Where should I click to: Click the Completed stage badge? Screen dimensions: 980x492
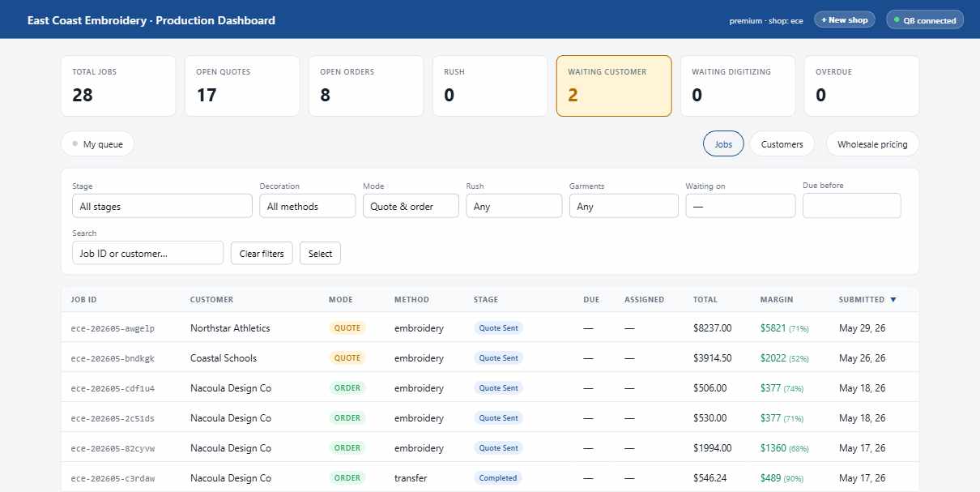(498, 478)
